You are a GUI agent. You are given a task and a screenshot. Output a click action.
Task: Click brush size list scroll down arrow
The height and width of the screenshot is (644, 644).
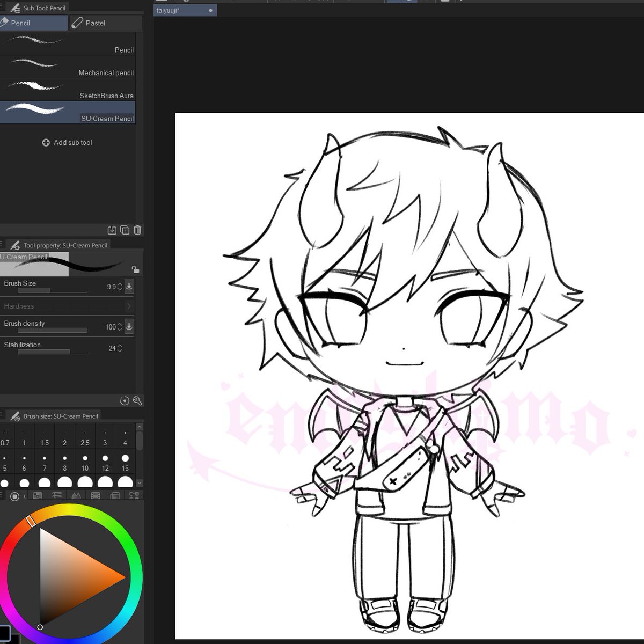pos(140,483)
